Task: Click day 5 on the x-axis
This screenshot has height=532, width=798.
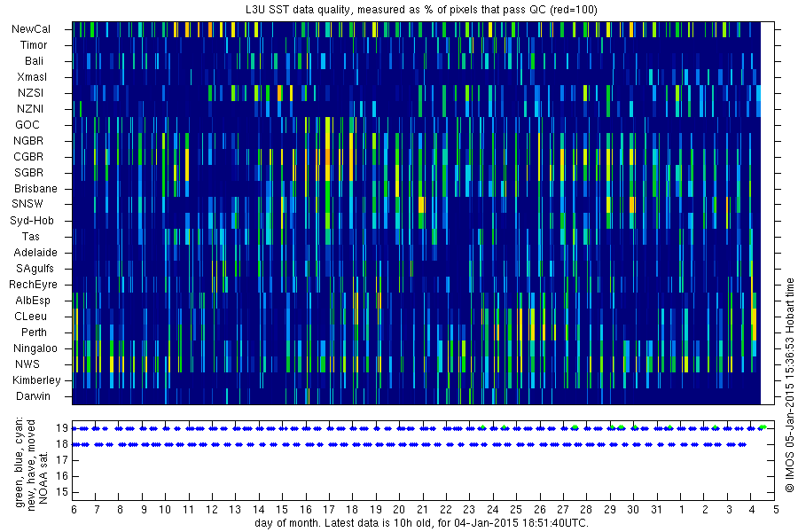Action: tap(776, 510)
